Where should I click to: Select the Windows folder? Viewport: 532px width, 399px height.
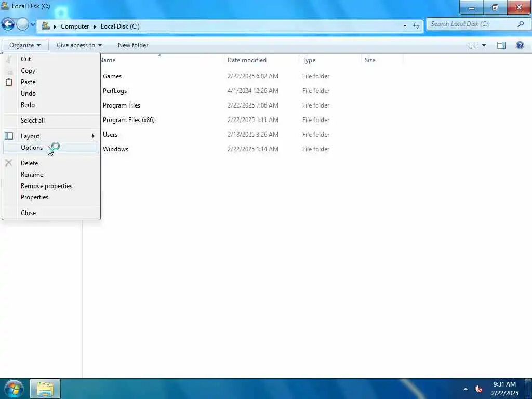[115, 149]
